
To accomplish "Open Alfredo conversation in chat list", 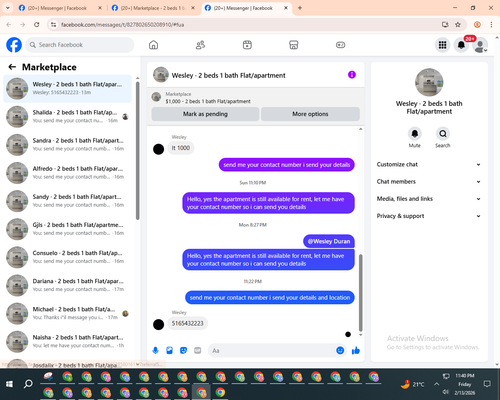I will [x=67, y=173].
